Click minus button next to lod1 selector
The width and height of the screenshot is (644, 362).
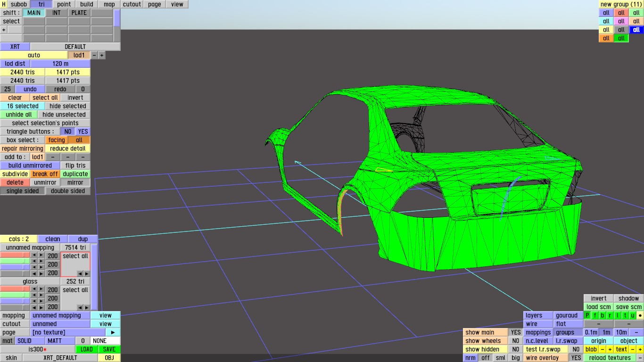pos(94,55)
